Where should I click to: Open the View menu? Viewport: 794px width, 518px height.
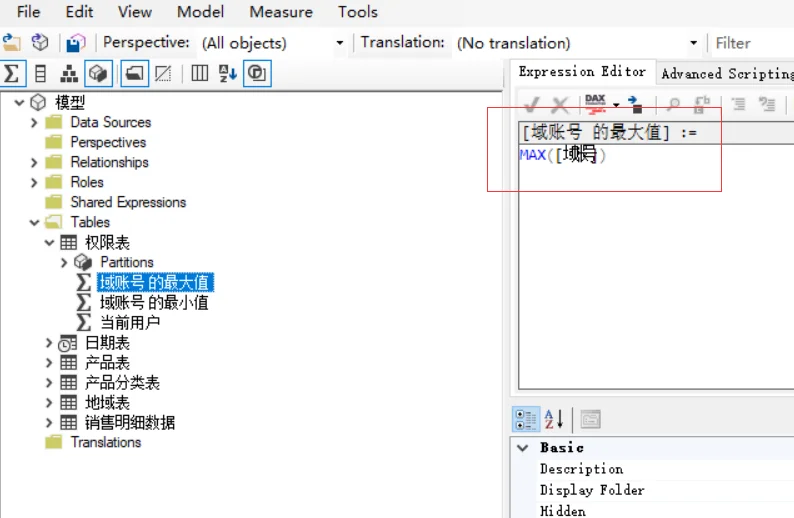[x=135, y=12]
